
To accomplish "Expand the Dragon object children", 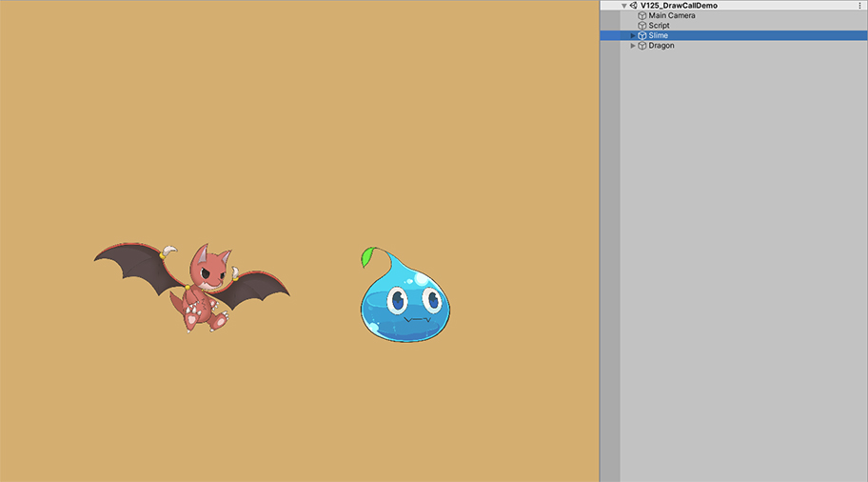I will [633, 46].
